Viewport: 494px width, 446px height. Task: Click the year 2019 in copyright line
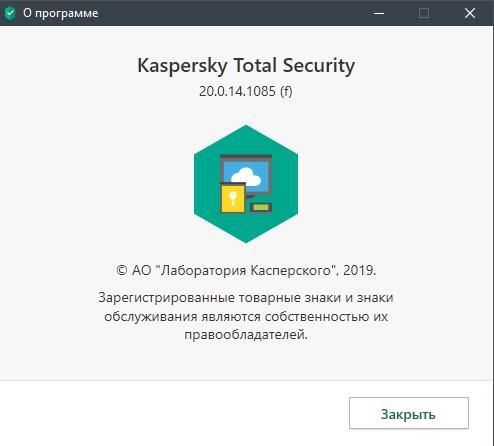click(357, 270)
